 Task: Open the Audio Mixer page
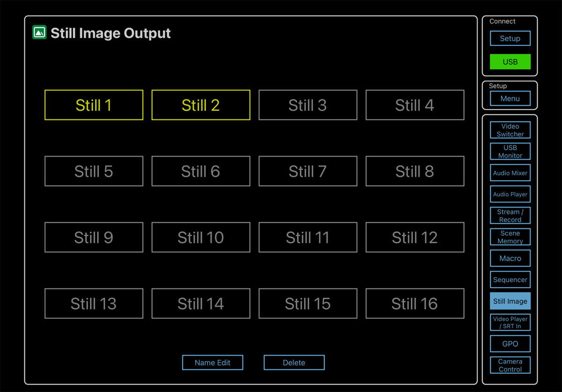point(510,173)
